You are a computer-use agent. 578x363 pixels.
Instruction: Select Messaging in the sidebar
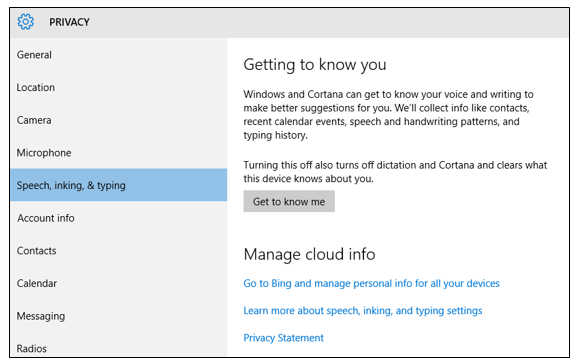(x=119, y=316)
